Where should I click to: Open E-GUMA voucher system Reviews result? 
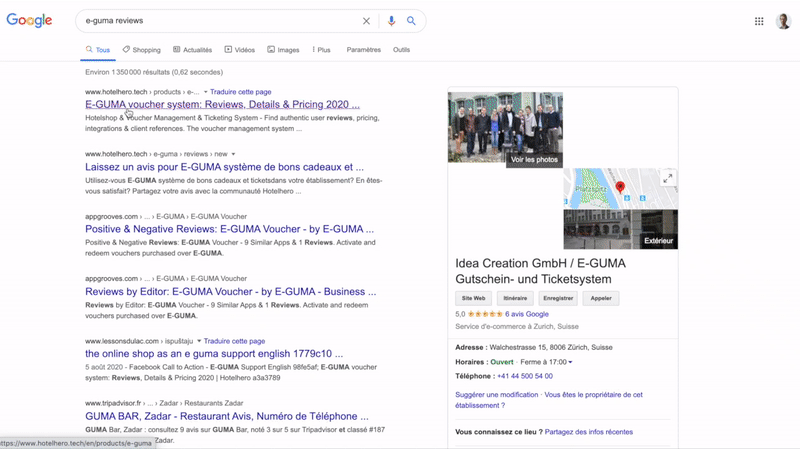point(222,105)
